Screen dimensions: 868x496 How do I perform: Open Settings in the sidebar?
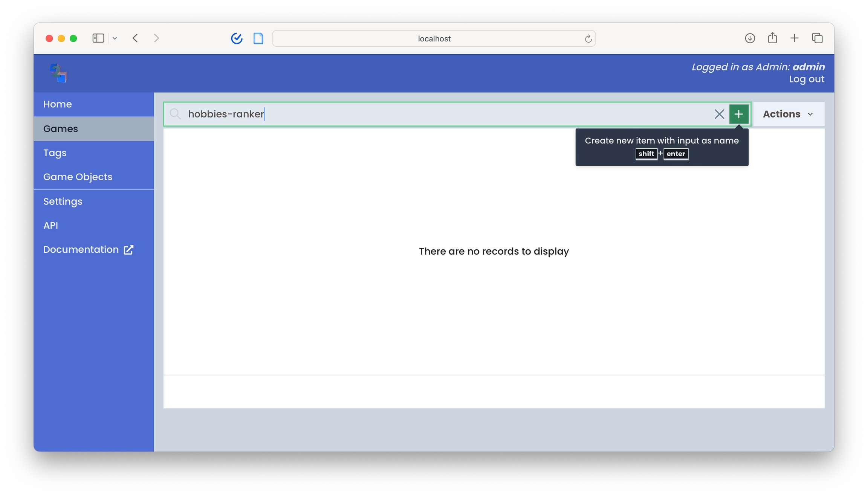click(93, 201)
